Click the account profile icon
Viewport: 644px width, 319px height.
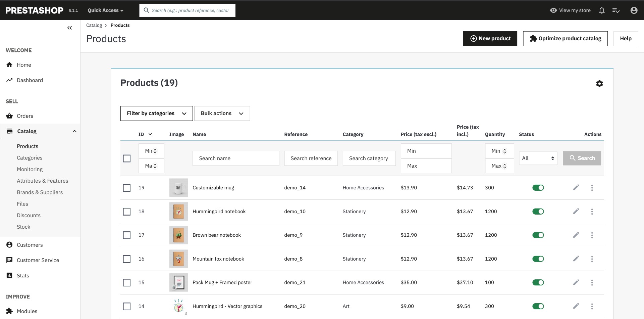point(634,10)
